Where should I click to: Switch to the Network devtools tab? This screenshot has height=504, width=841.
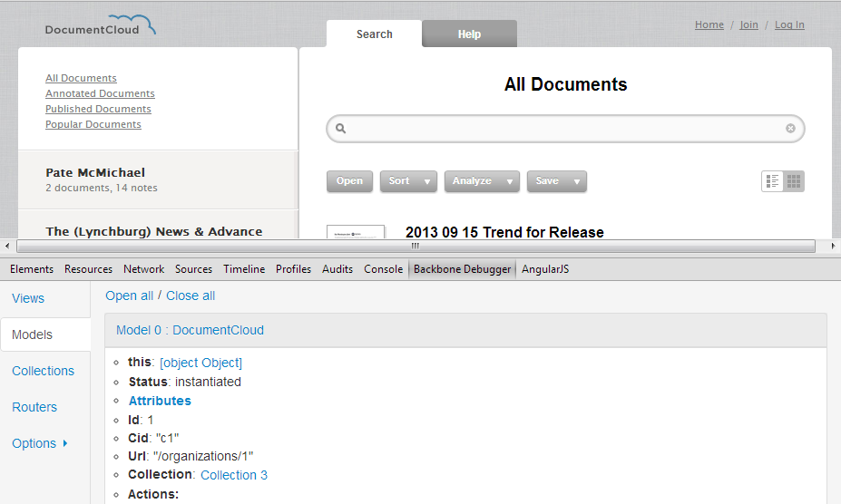point(143,269)
